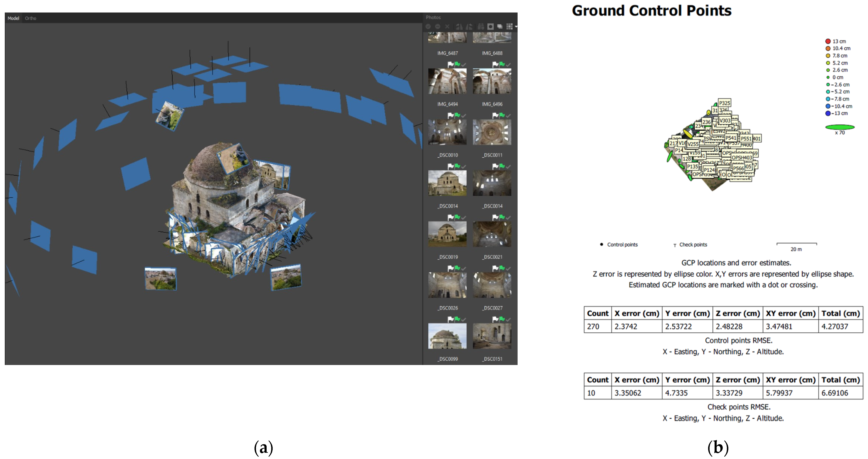Click the P325 marker label
The image size is (868, 459).
click(724, 103)
